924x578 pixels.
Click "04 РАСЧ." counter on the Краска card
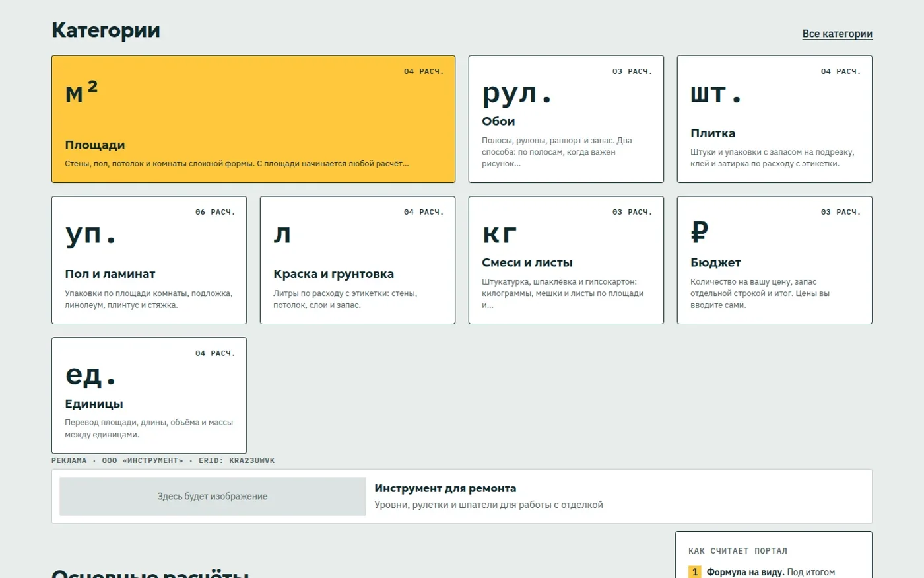coord(424,212)
